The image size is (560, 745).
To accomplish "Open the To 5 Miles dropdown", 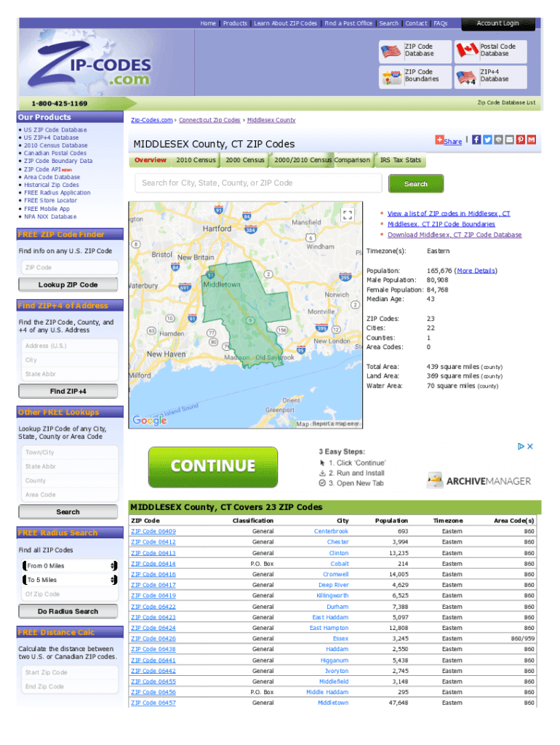I will coord(71,580).
